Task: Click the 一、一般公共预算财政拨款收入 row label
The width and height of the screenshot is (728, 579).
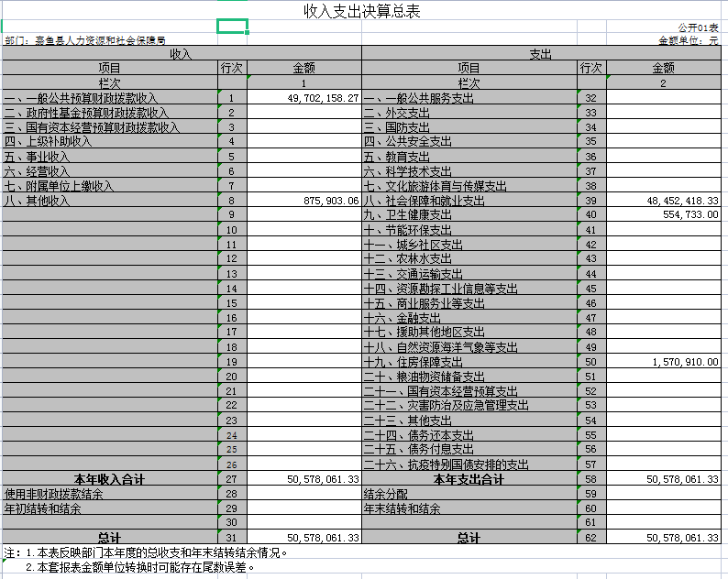Action: pyautogui.click(x=110, y=98)
